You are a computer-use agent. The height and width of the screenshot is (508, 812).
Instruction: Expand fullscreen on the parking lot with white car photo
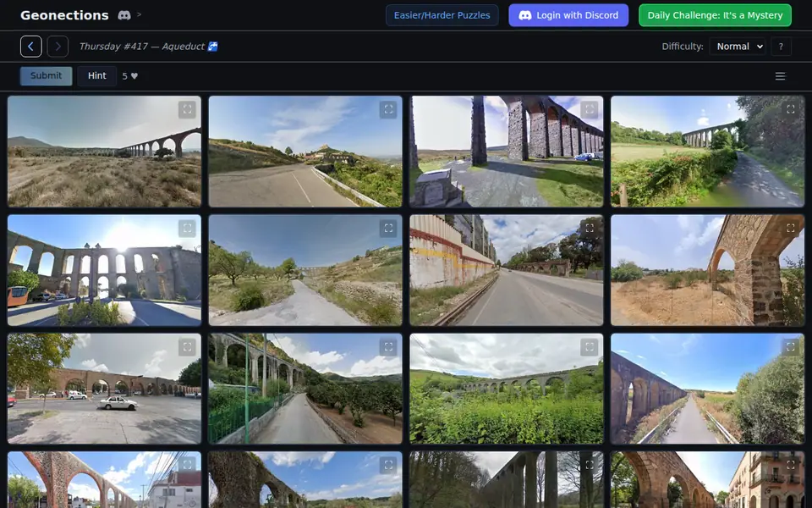click(x=187, y=347)
